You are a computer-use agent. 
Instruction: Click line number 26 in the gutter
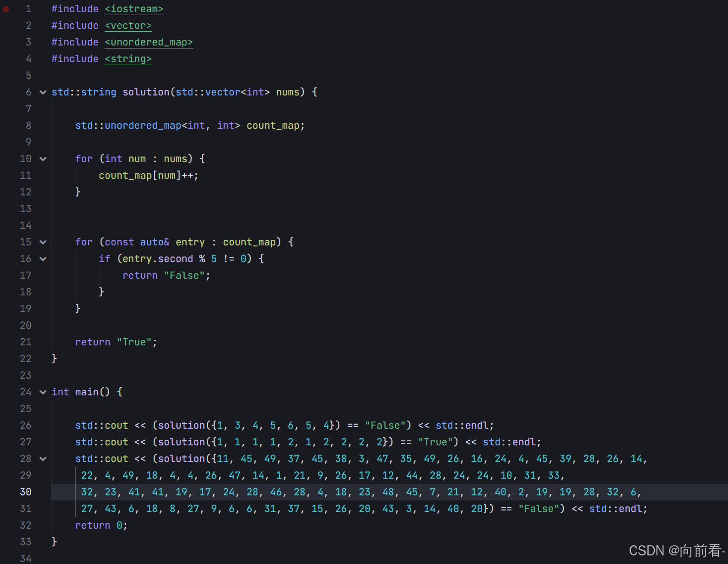click(26, 426)
